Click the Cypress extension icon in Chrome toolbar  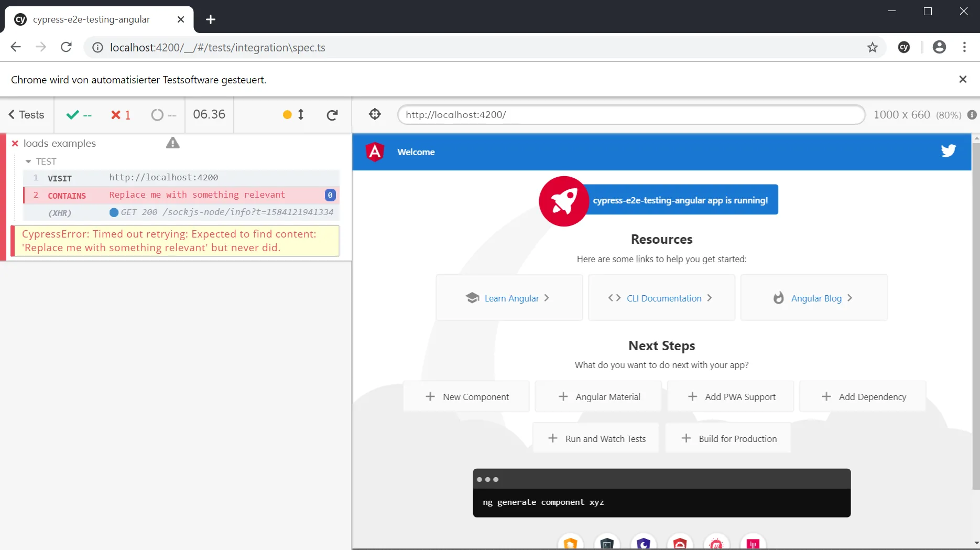(x=904, y=48)
